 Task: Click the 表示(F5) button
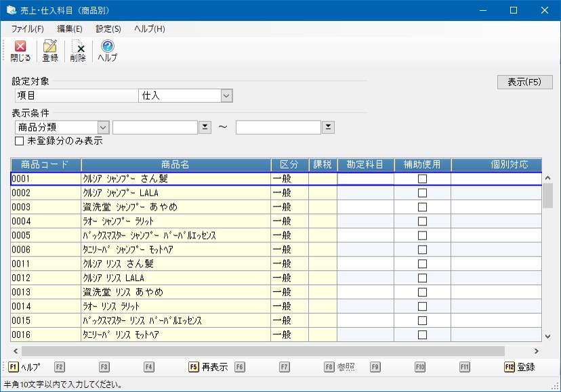click(524, 82)
